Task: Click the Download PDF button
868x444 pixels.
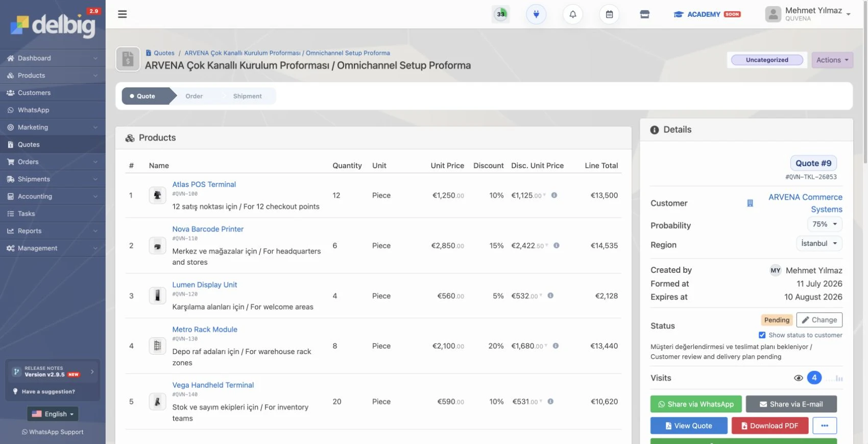Action: [x=770, y=426]
